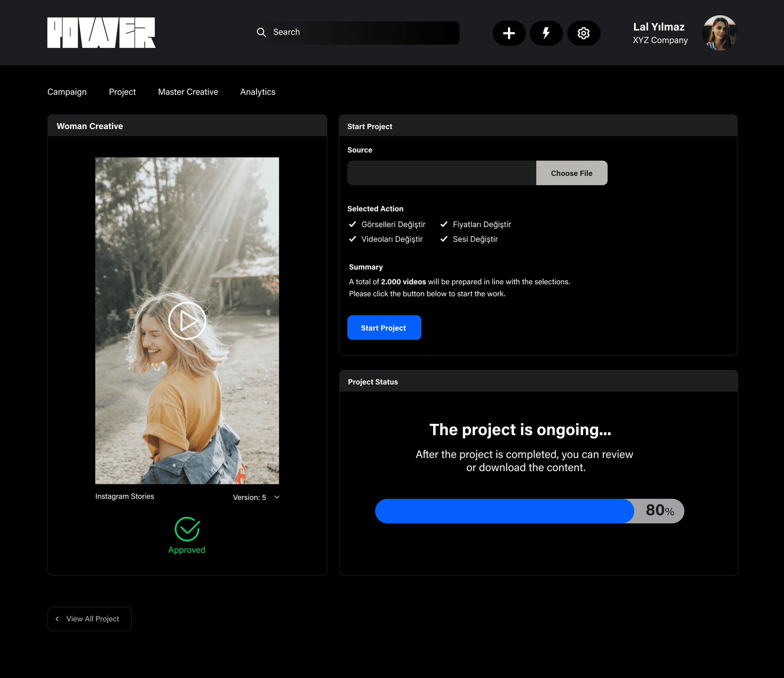Click the 80% project progress bar
784x678 pixels.
(529, 511)
